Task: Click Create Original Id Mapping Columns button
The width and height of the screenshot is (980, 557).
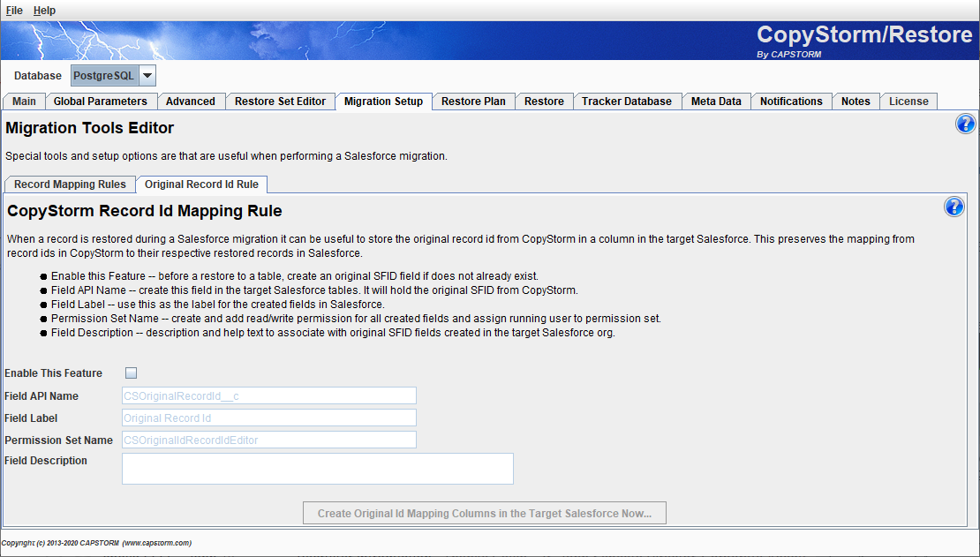Action: (x=485, y=513)
